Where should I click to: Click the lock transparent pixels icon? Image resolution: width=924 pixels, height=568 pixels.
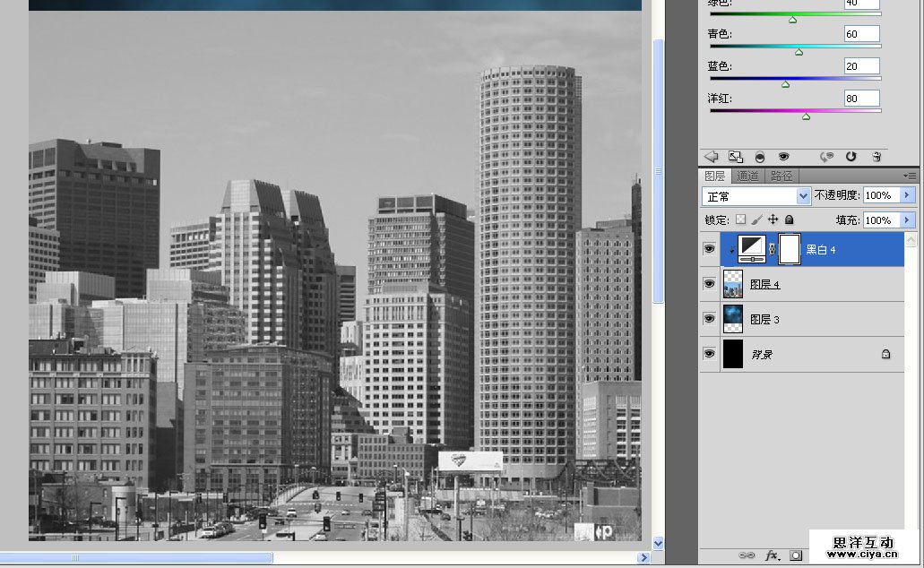click(x=740, y=219)
